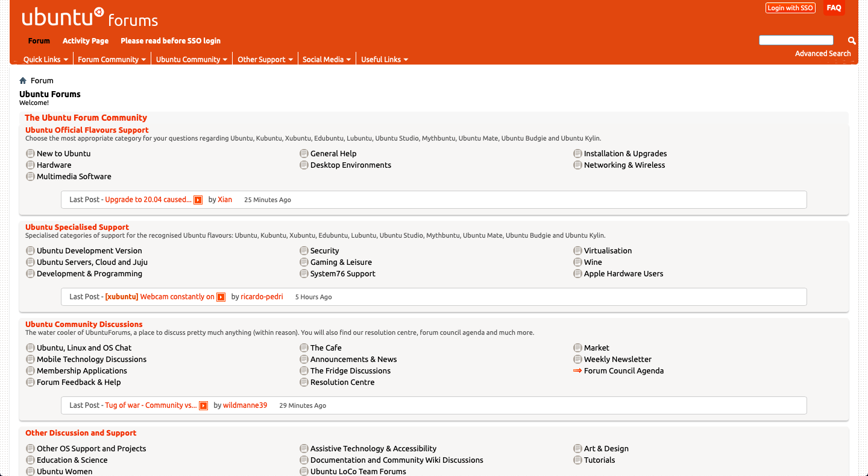Click the forum icon beside Market
This screenshot has height=476, width=868.
[x=577, y=348]
